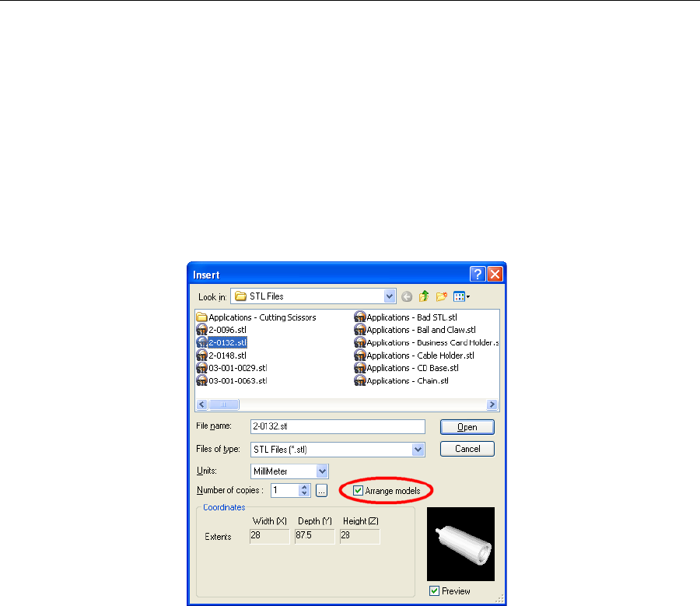Open the View menu icon

tap(461, 296)
